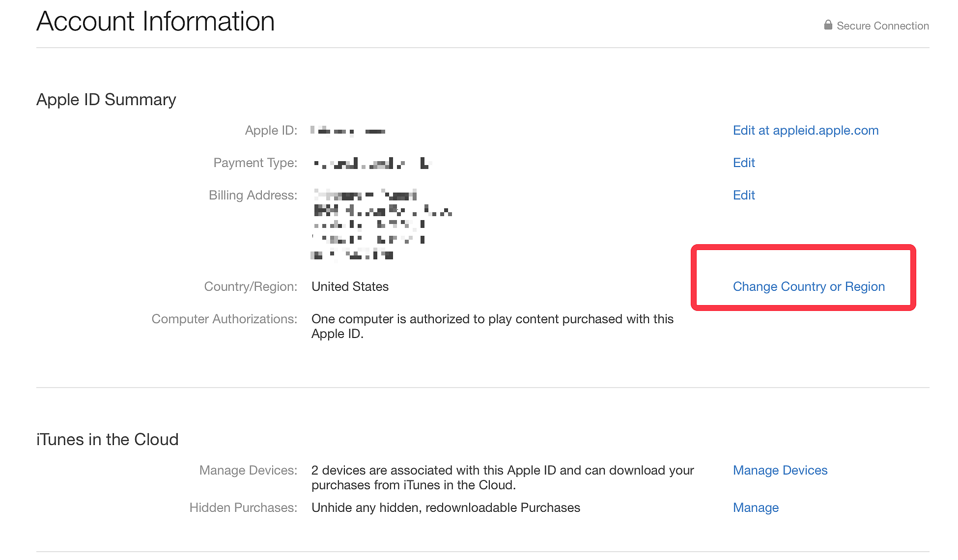Image resolution: width=958 pixels, height=560 pixels.
Task: Click the Country/Region field label
Action: pos(251,286)
